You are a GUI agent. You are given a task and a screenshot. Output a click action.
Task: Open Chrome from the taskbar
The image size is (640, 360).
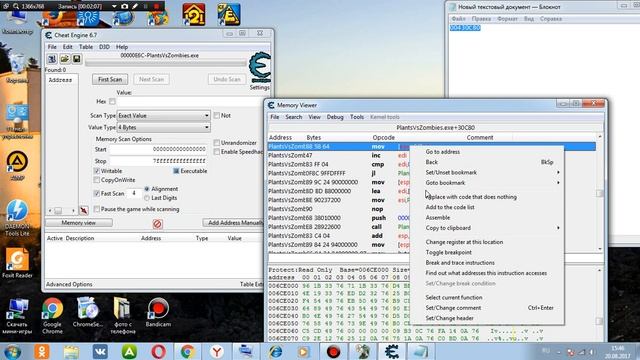click(x=187, y=351)
